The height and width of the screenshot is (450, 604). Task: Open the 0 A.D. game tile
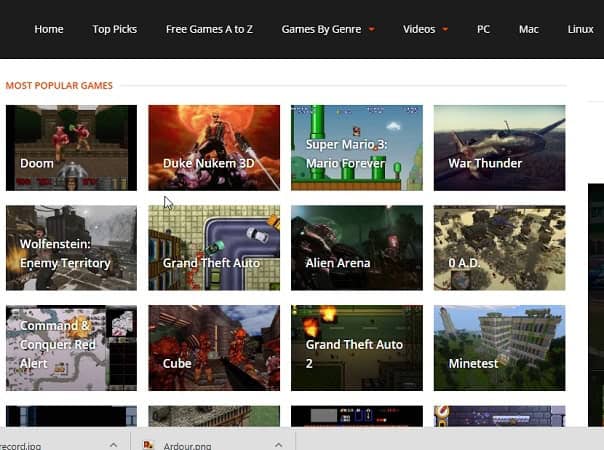click(x=500, y=248)
